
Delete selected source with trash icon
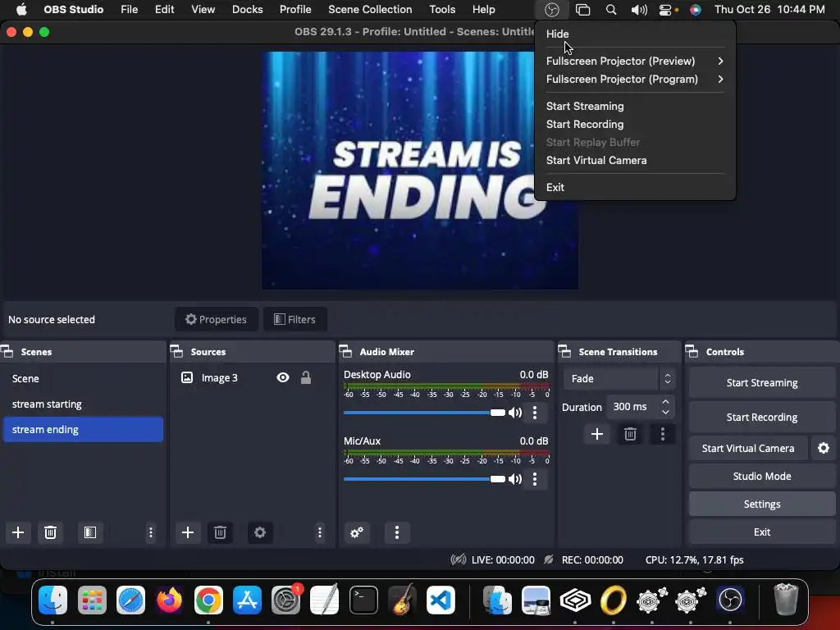(x=220, y=532)
